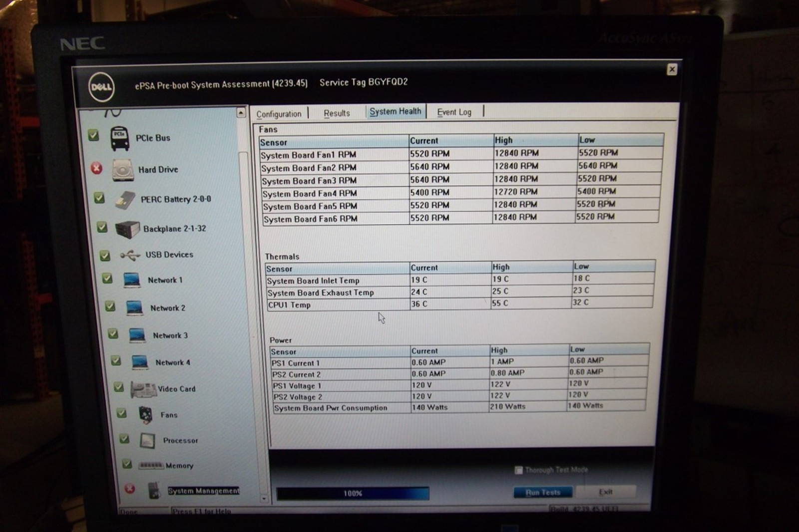Click the device list scroll-up arrow
799x532 pixels.
pyautogui.click(x=241, y=113)
